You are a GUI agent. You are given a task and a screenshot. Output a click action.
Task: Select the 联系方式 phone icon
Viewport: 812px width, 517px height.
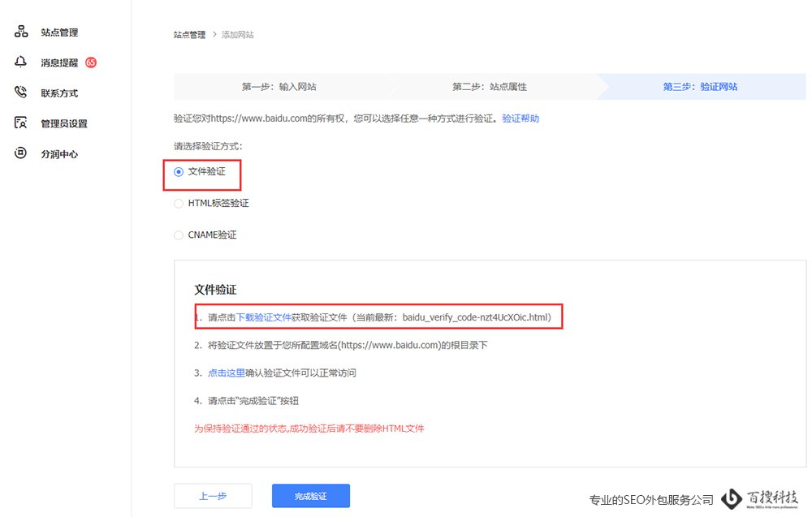21,93
